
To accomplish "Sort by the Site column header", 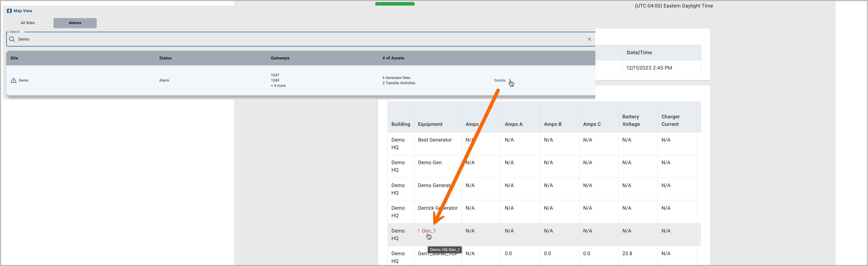I will coord(14,58).
